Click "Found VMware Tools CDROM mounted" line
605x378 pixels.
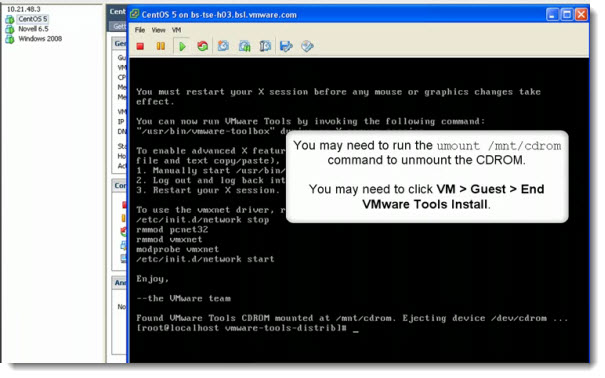(352, 318)
